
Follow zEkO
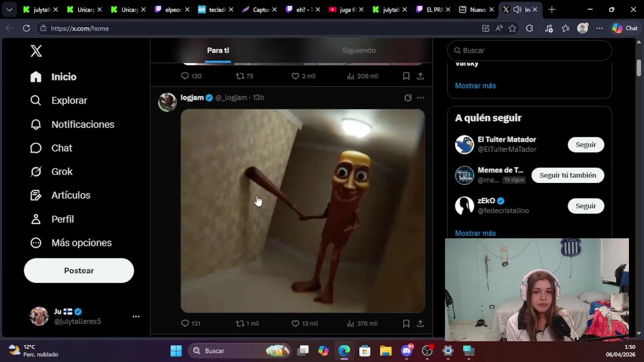coord(586,206)
